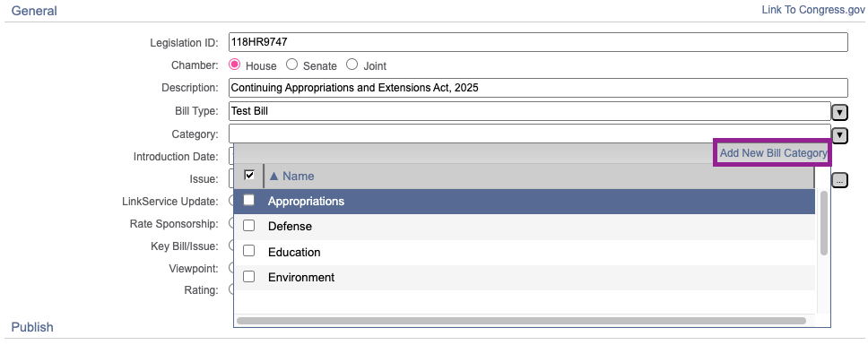Check the Defense category checkbox
Screen dimensions: 868x345
click(x=249, y=226)
